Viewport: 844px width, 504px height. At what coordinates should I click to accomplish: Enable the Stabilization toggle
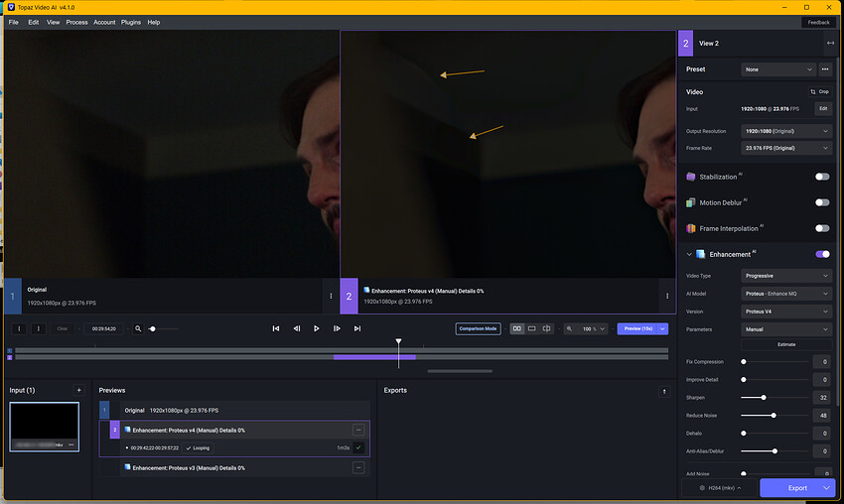(822, 177)
